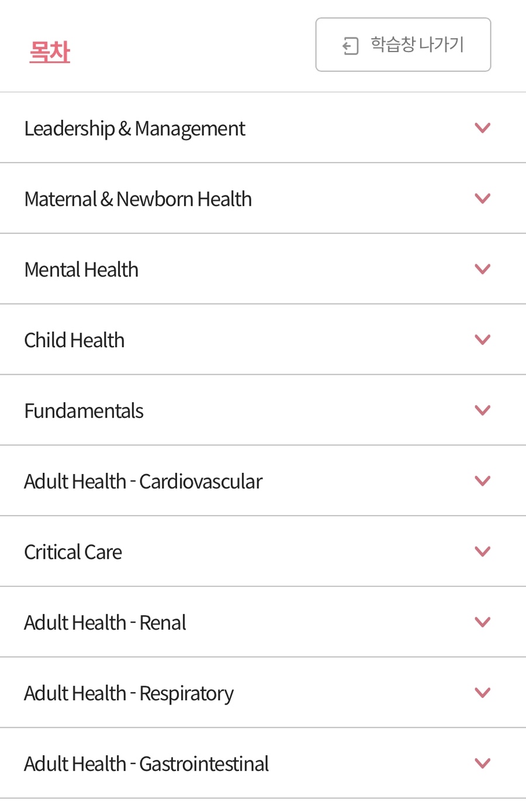Expand the Mental Health section arrow

coord(482,269)
